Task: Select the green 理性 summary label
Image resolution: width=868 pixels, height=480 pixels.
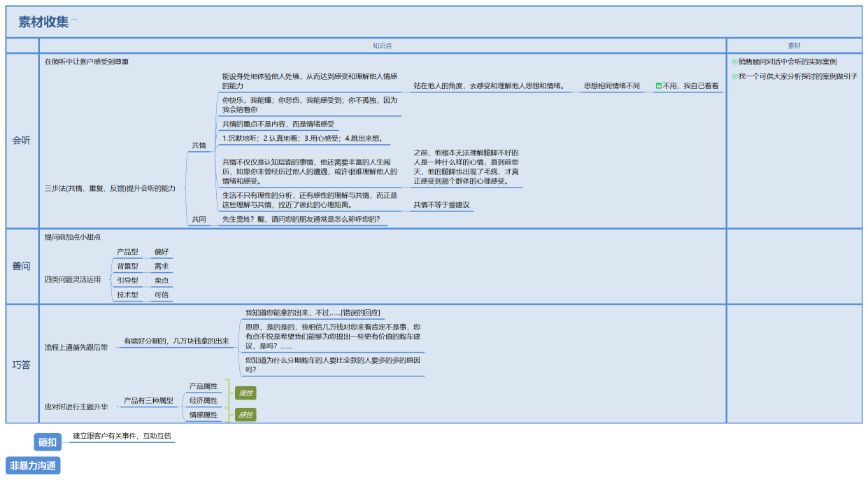Action: 246,393
